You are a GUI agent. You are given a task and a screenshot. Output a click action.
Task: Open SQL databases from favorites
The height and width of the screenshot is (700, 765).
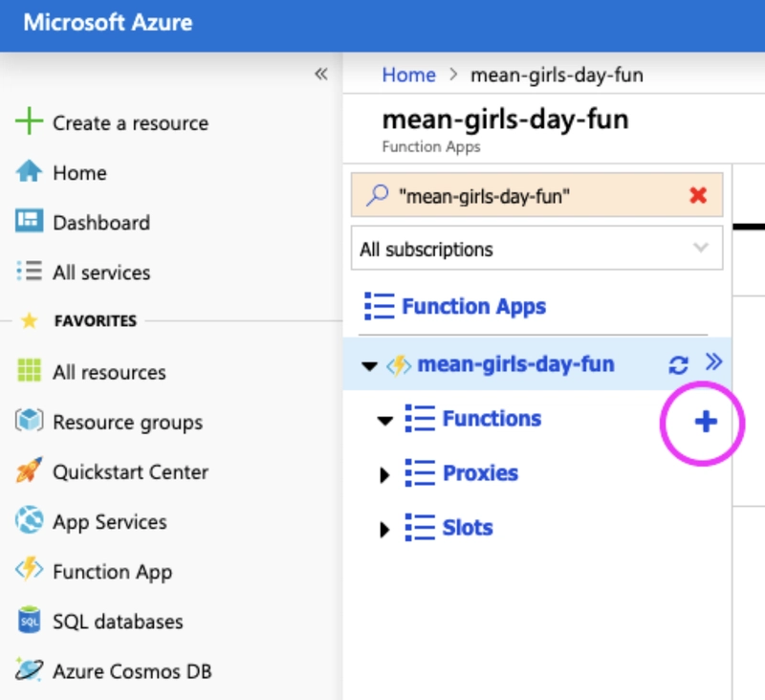pos(118,622)
